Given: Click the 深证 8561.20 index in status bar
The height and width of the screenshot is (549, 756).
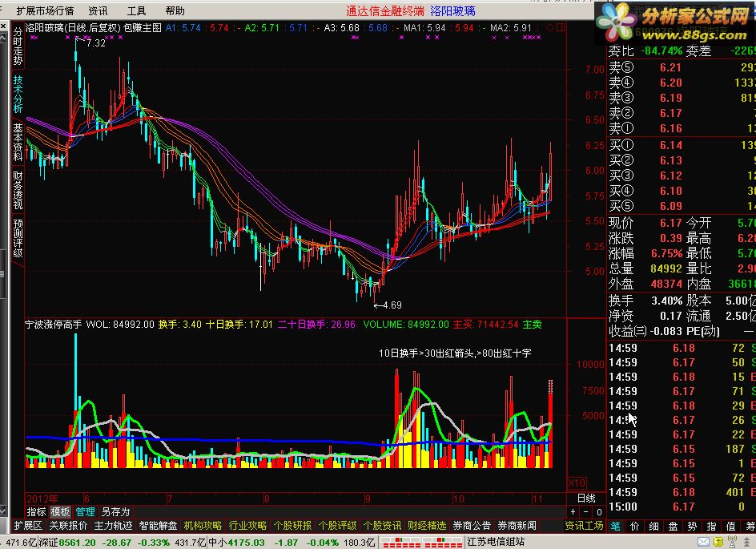Looking at the screenshot, I should click(x=67, y=543).
